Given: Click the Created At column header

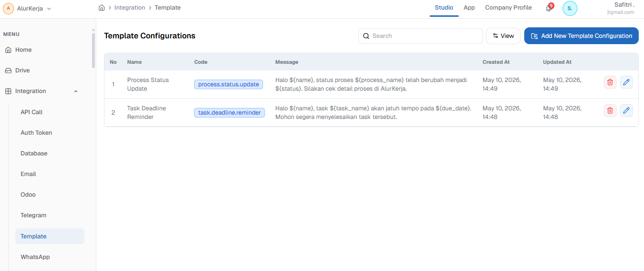Looking at the screenshot, I should 496,62.
